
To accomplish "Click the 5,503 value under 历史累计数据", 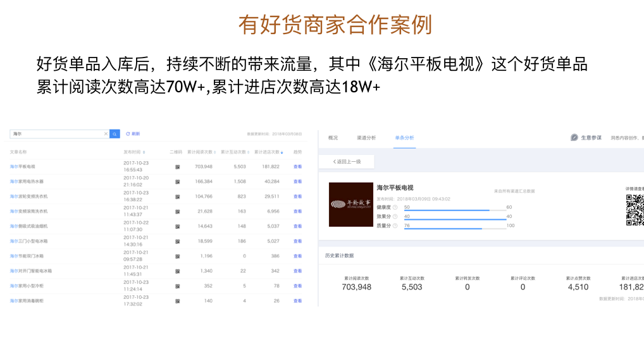I will pos(412,287).
